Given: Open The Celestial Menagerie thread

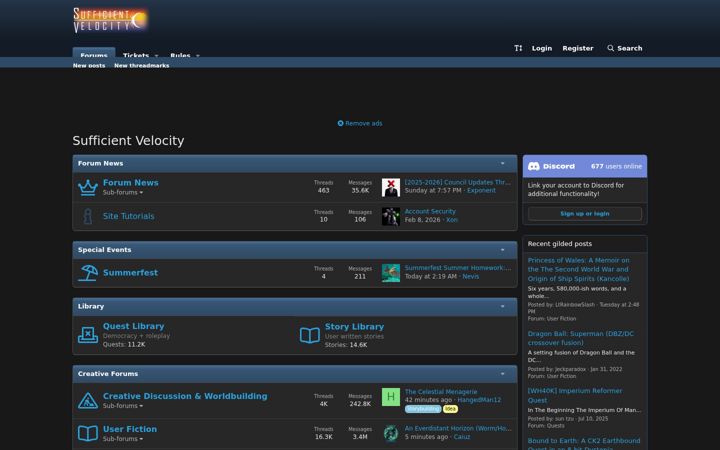Looking at the screenshot, I should (x=440, y=392).
